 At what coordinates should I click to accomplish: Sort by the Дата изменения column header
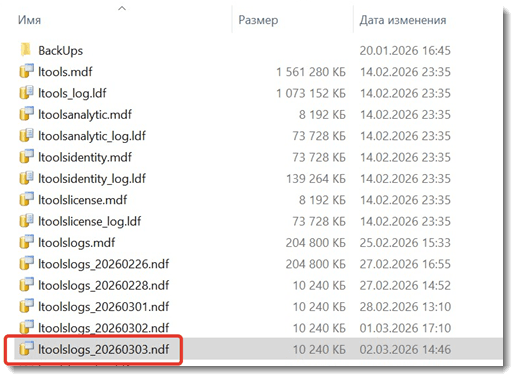403,20
